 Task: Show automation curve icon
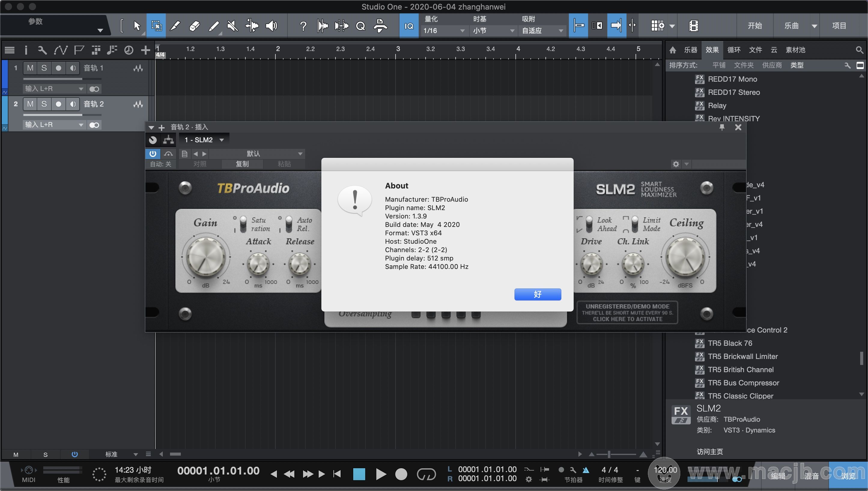point(61,50)
